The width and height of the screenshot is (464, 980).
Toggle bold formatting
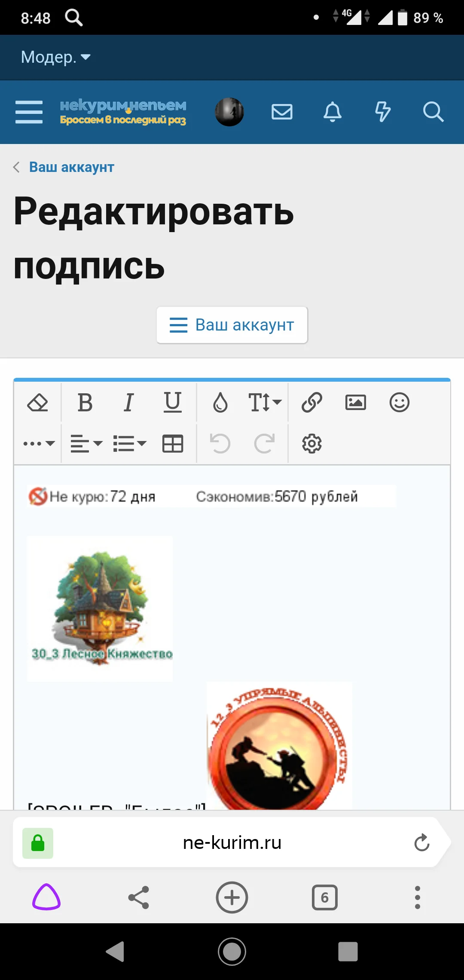tap(85, 403)
